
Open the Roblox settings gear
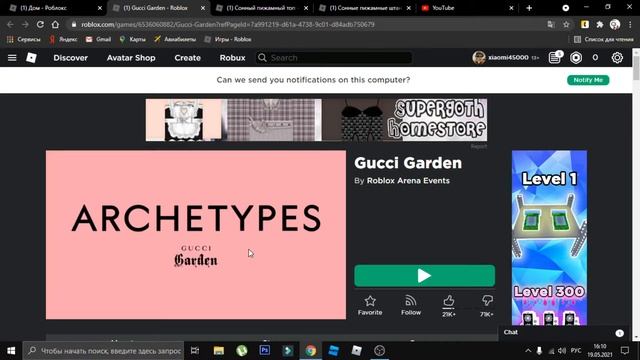(x=617, y=58)
